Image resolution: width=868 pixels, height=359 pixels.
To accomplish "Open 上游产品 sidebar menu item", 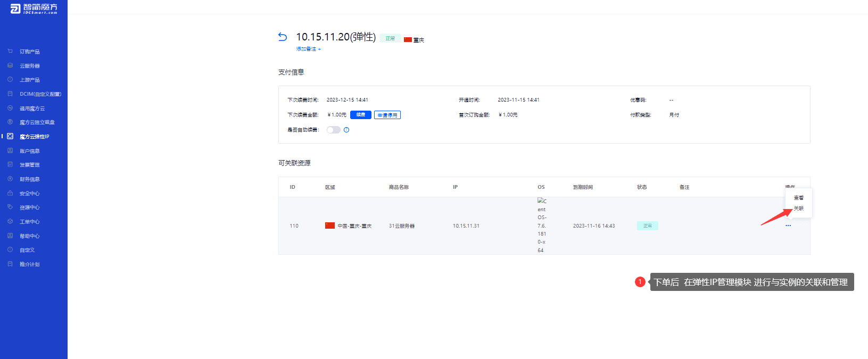I will pos(30,80).
